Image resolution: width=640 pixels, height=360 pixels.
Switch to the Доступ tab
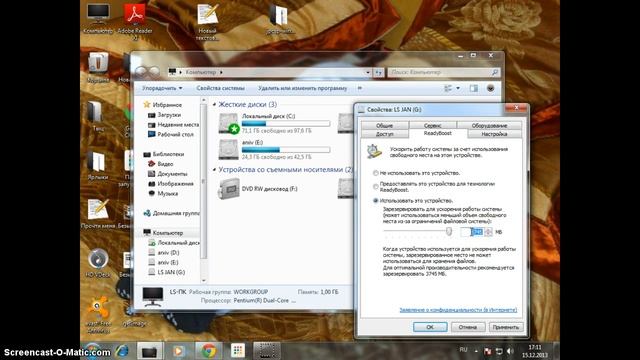tap(384, 134)
